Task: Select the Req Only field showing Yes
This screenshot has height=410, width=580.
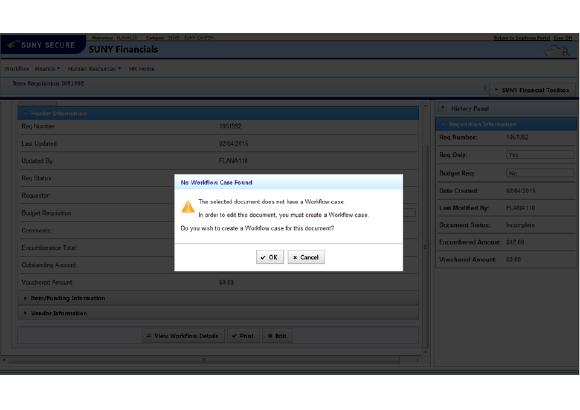Action: click(540, 155)
